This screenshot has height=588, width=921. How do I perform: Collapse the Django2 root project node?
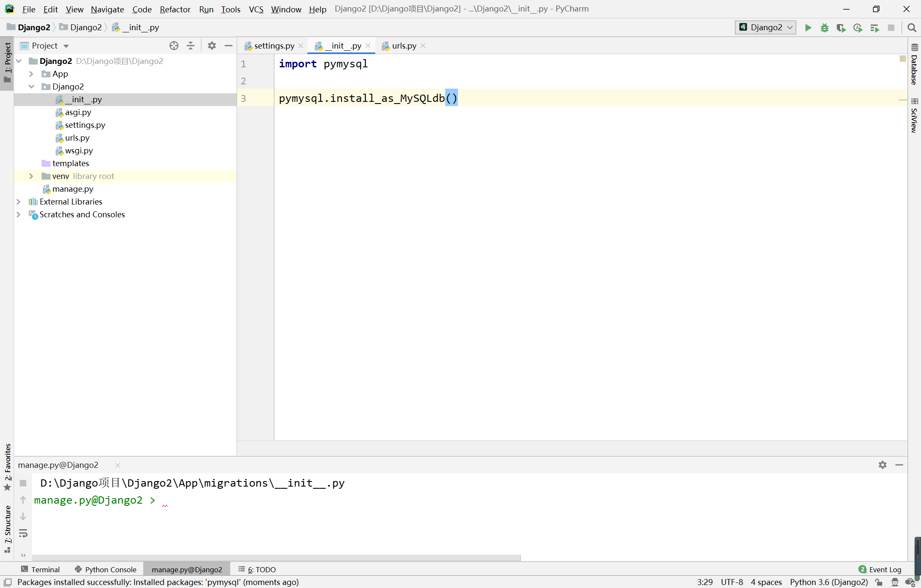tap(19, 61)
